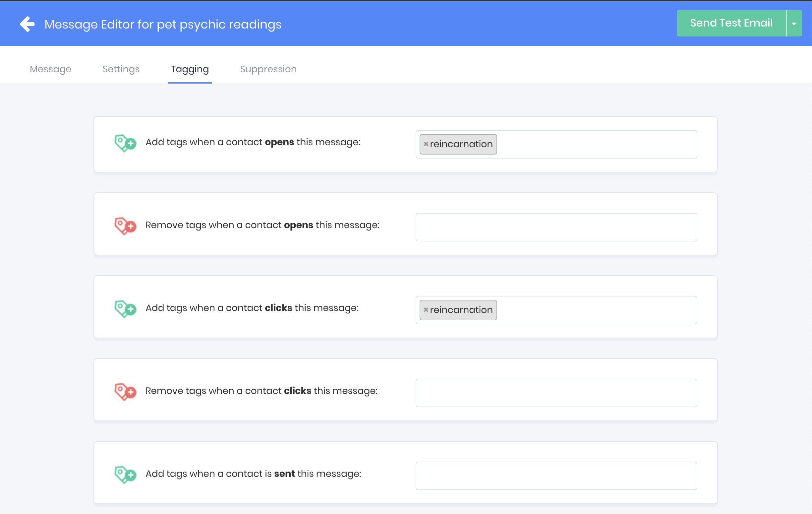
Task: Click the add-tags-when-sent input field
Action: 556,476
